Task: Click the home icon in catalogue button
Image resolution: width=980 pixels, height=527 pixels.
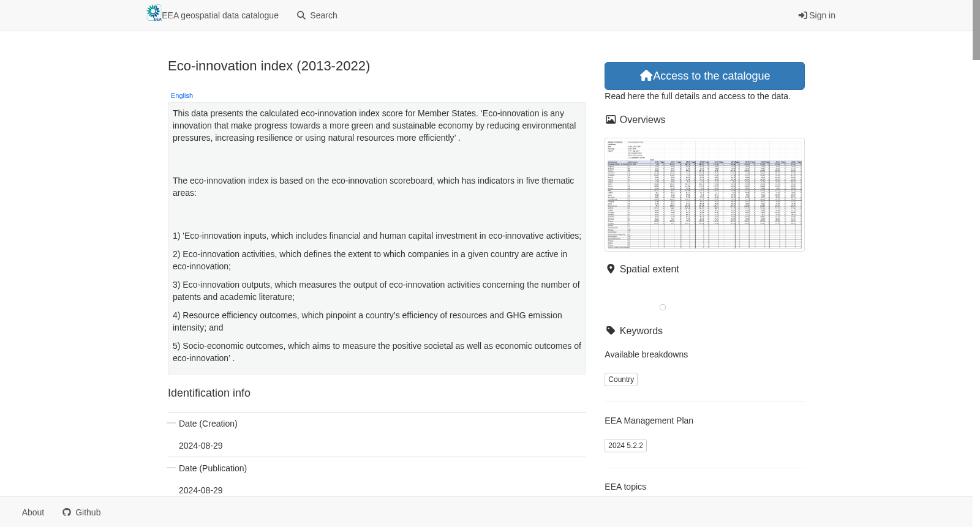Action: tap(646, 75)
